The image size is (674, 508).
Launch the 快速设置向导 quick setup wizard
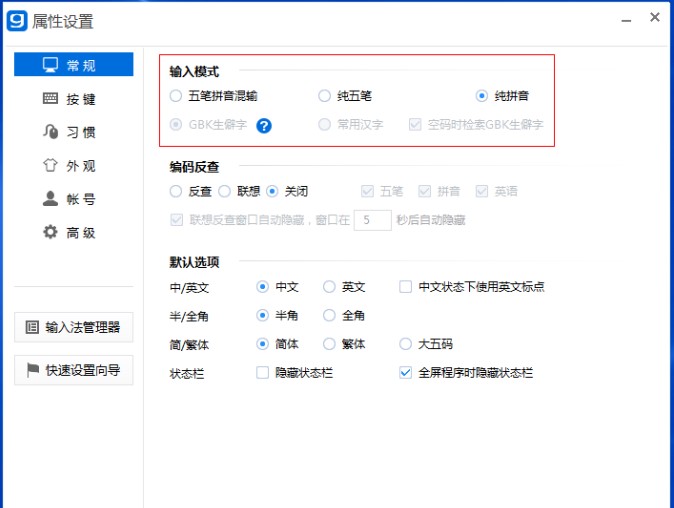click(73, 370)
